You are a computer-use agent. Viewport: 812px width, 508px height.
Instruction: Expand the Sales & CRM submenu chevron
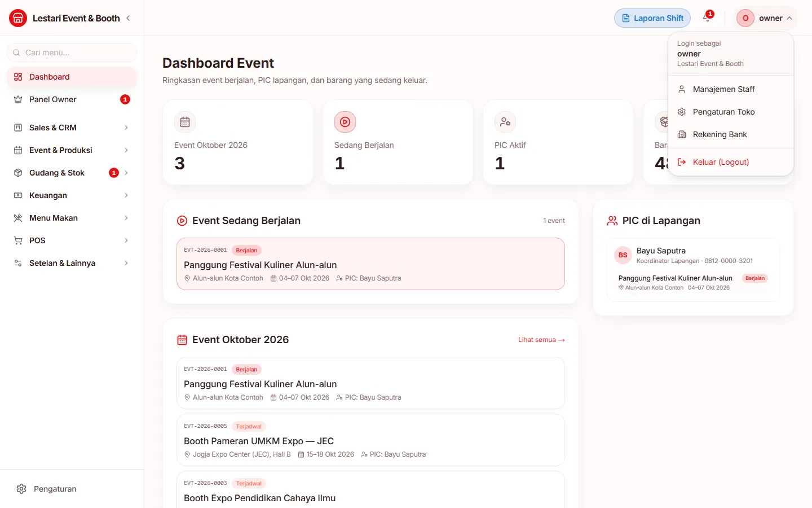point(126,128)
